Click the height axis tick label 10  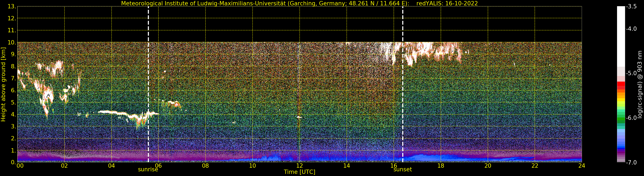click(x=12, y=43)
